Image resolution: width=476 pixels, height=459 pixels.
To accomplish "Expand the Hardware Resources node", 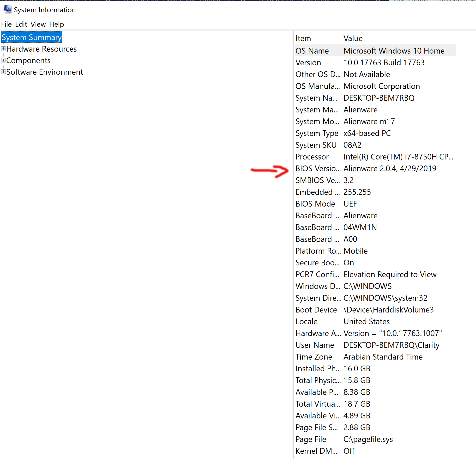I will pos(3,49).
